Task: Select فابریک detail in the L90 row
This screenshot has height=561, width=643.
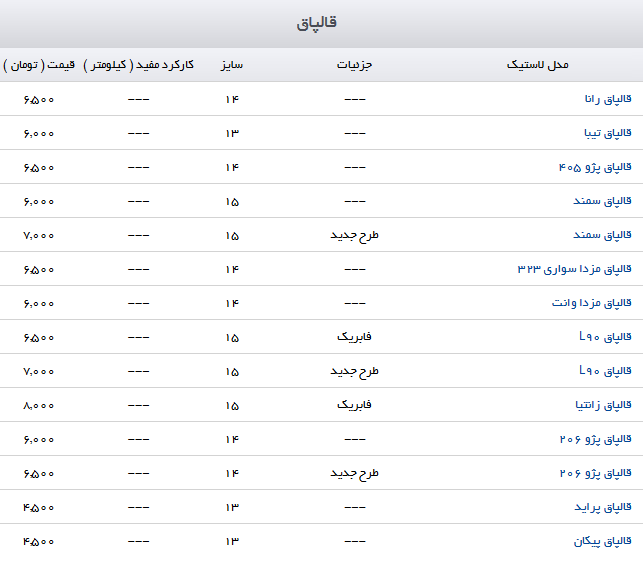Action: point(354,337)
